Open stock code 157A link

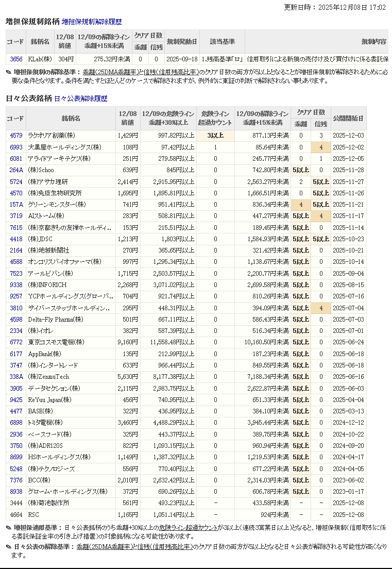click(16, 205)
